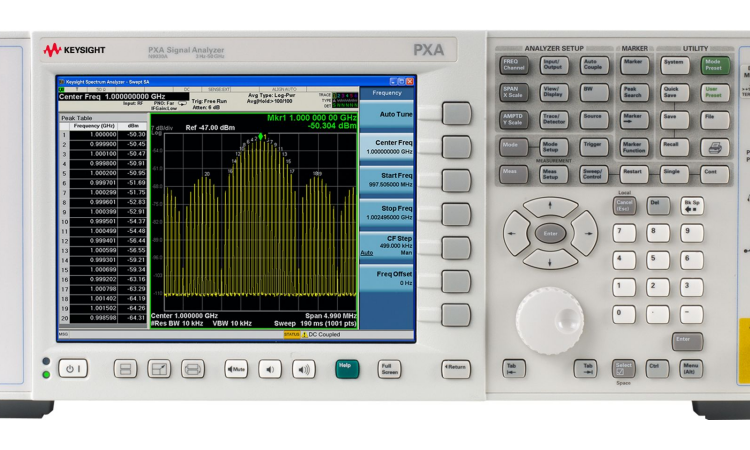Click the DC Coupled status warning icon
The height and width of the screenshot is (450, 750).
click(305, 335)
